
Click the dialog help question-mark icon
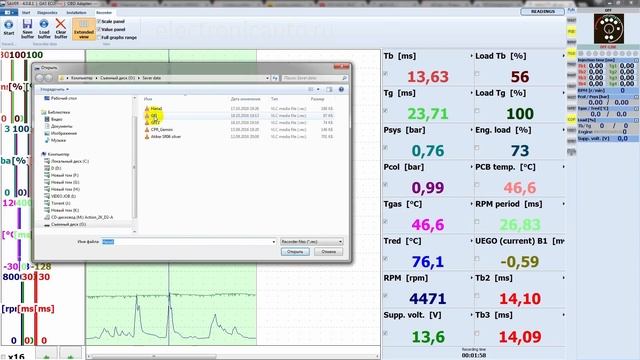tap(341, 89)
